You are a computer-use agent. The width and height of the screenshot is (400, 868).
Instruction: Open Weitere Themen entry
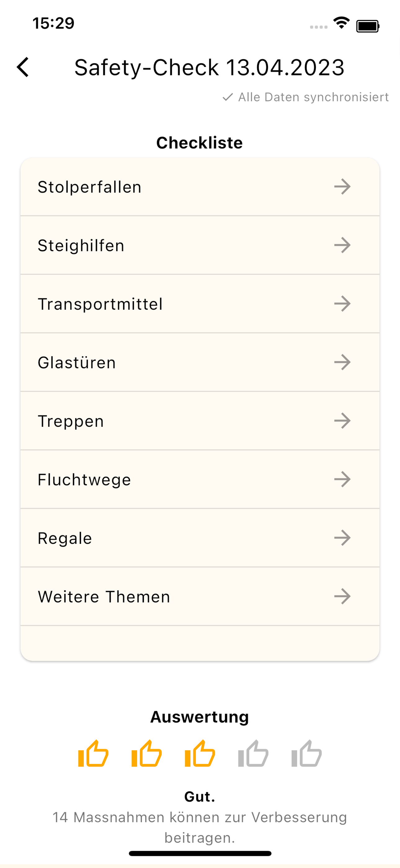(200, 596)
